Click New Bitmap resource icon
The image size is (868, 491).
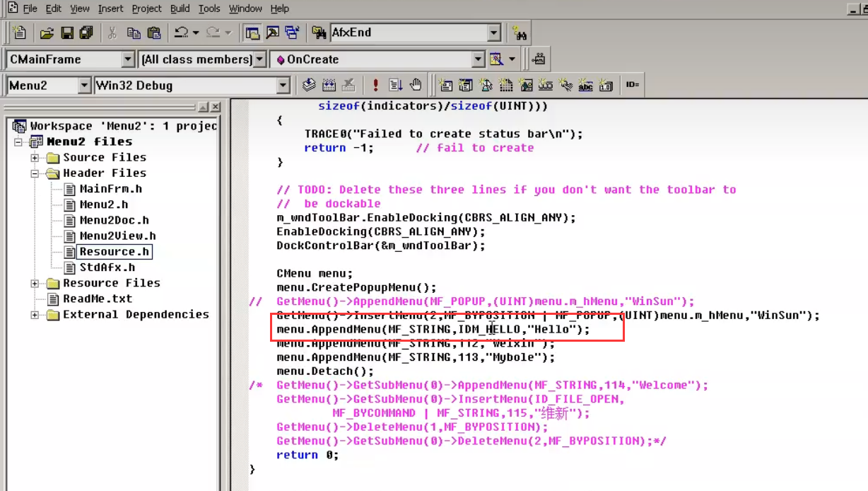[x=525, y=86]
